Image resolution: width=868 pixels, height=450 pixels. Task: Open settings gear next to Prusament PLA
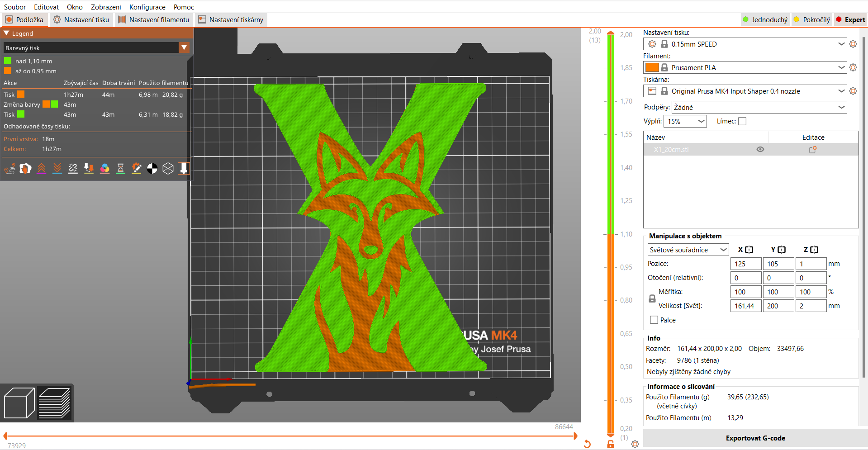[x=853, y=67]
